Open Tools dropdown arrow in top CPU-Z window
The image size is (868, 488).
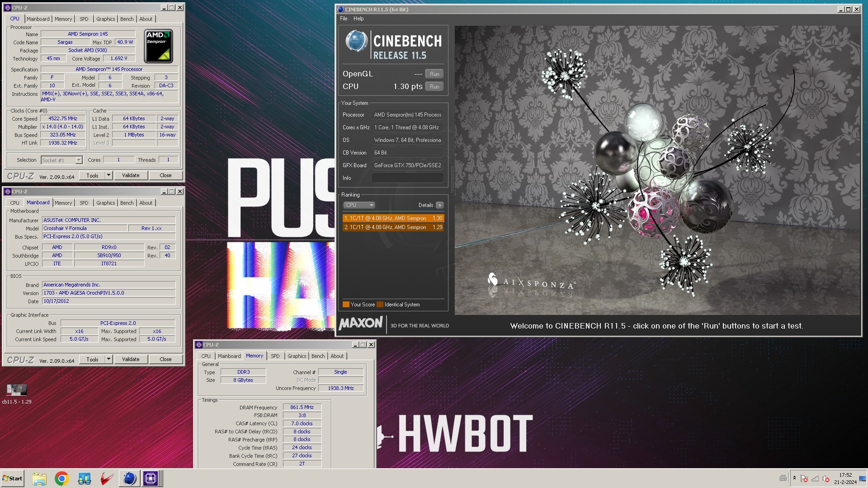coord(108,175)
